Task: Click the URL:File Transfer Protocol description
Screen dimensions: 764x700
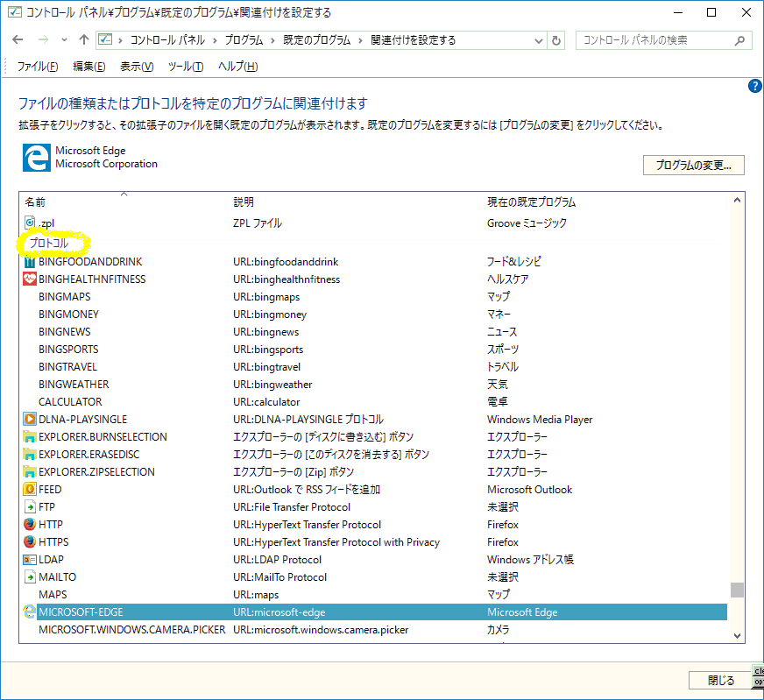Action: point(292,507)
